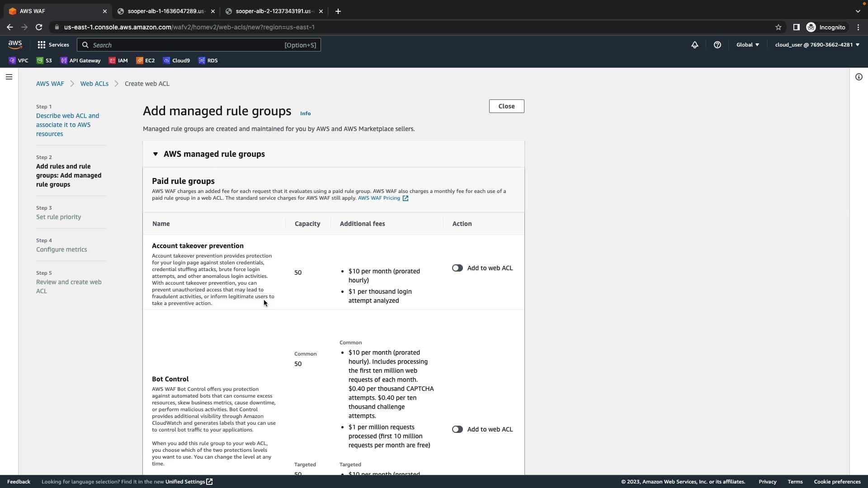Click the Close button
This screenshot has height=488, width=868.
[506, 106]
